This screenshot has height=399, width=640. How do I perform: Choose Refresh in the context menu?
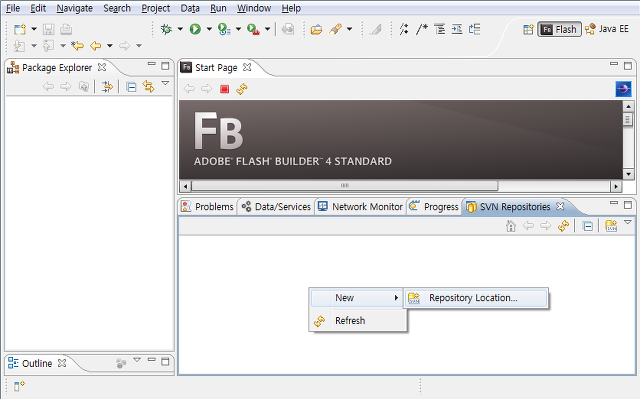358,321
